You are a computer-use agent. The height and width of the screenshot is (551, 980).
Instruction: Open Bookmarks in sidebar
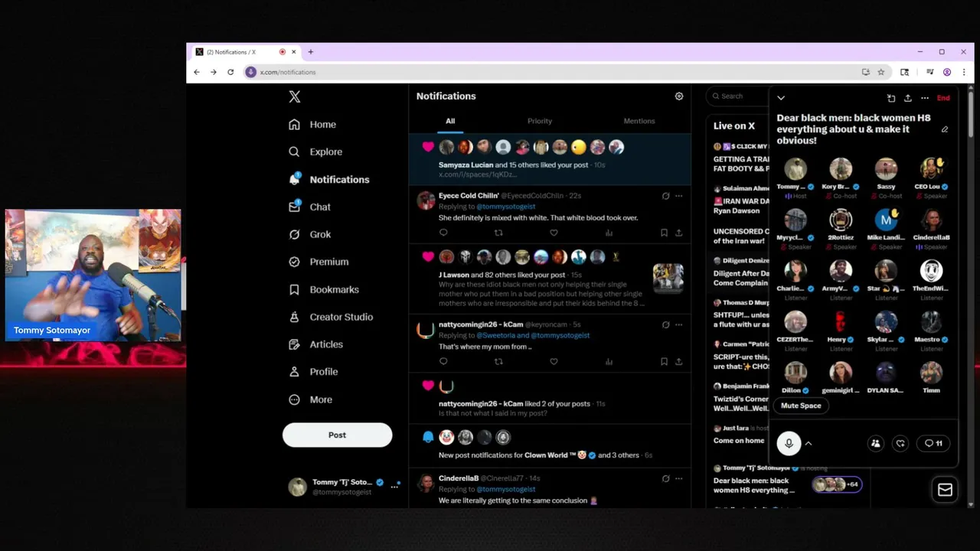324,289
